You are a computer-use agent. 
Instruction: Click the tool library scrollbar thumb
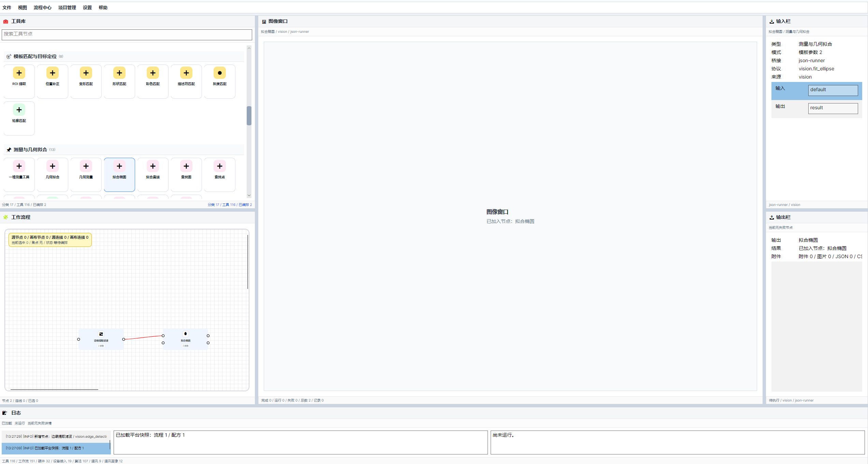249,116
